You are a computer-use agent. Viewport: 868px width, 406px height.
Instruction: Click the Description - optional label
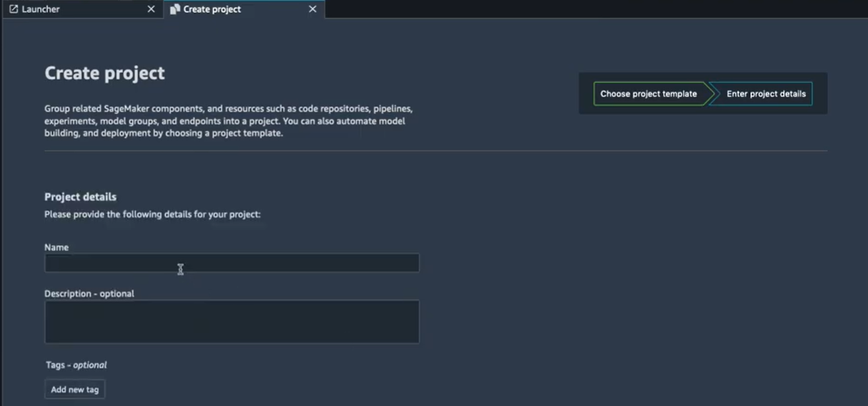(89, 294)
